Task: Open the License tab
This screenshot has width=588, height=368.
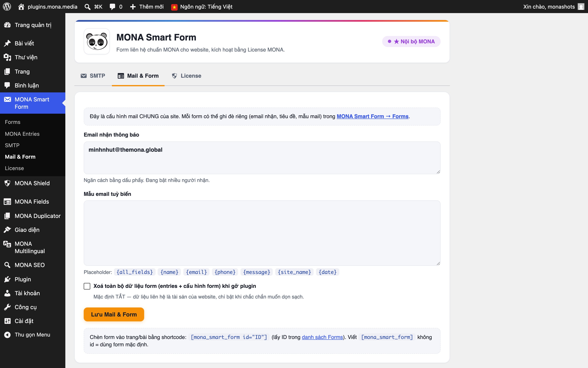Action: pos(186,76)
